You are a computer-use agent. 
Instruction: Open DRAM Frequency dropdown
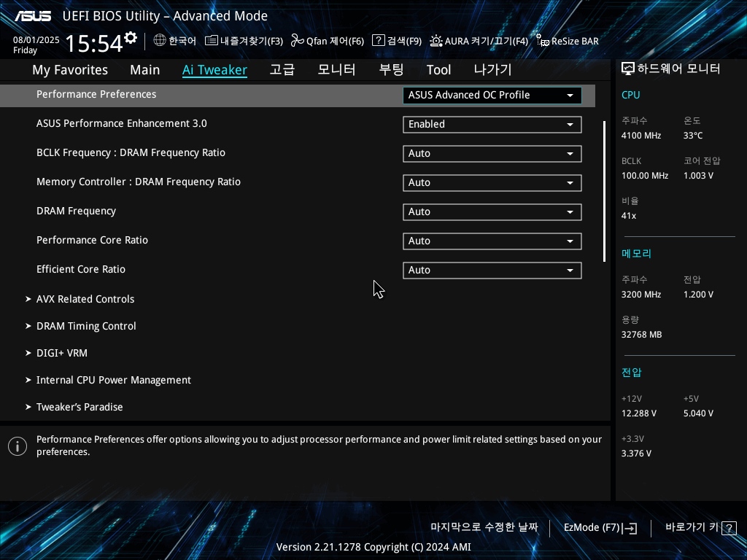tap(492, 212)
